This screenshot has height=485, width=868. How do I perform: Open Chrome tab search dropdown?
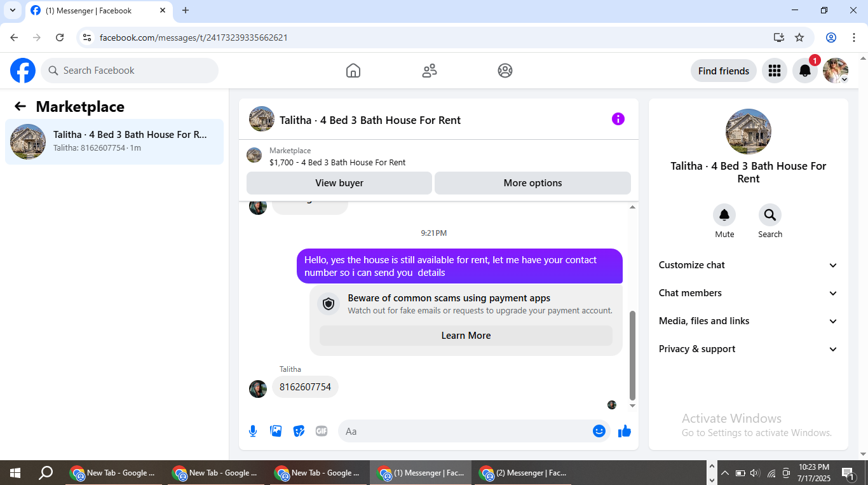12,10
